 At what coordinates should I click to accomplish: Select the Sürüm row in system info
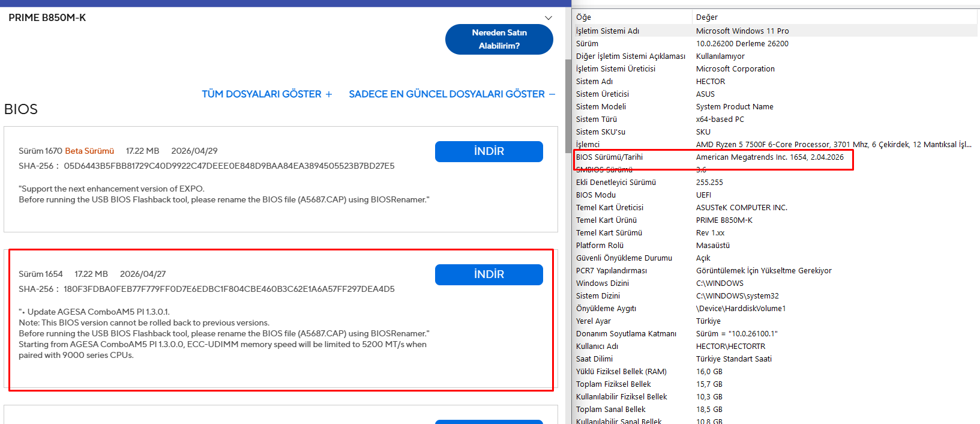pos(775,43)
